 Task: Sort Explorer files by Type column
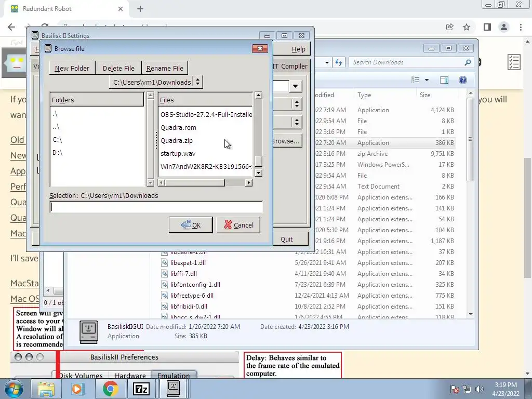(385, 95)
